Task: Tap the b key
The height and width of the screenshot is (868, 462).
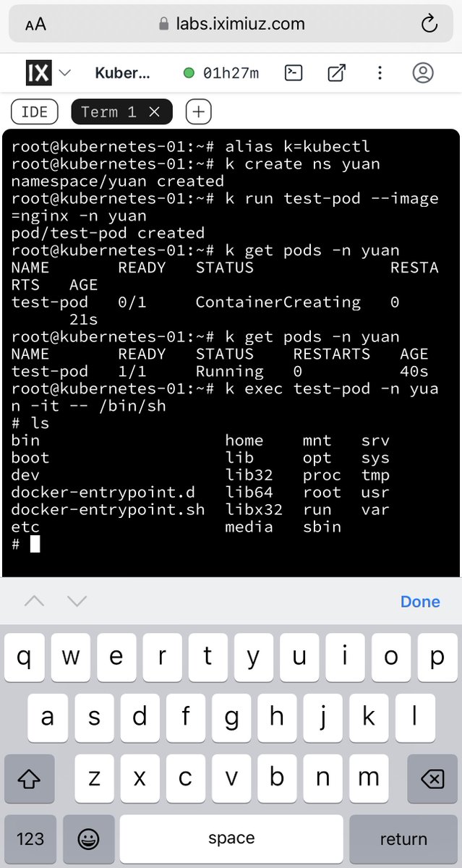Action: 277,778
